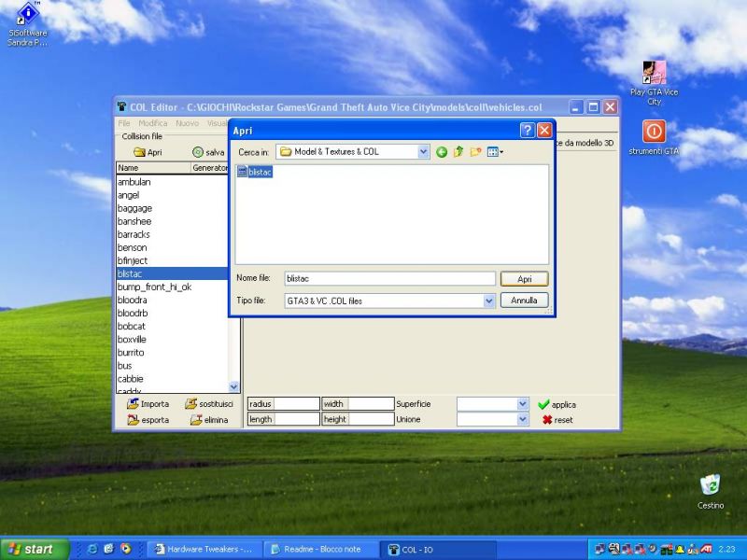
Task: Open the View menu icon in the dialog
Action: 495,152
